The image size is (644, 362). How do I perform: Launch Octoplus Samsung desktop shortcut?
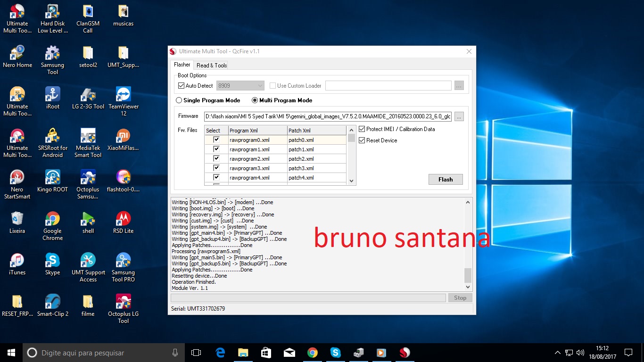[88, 185]
